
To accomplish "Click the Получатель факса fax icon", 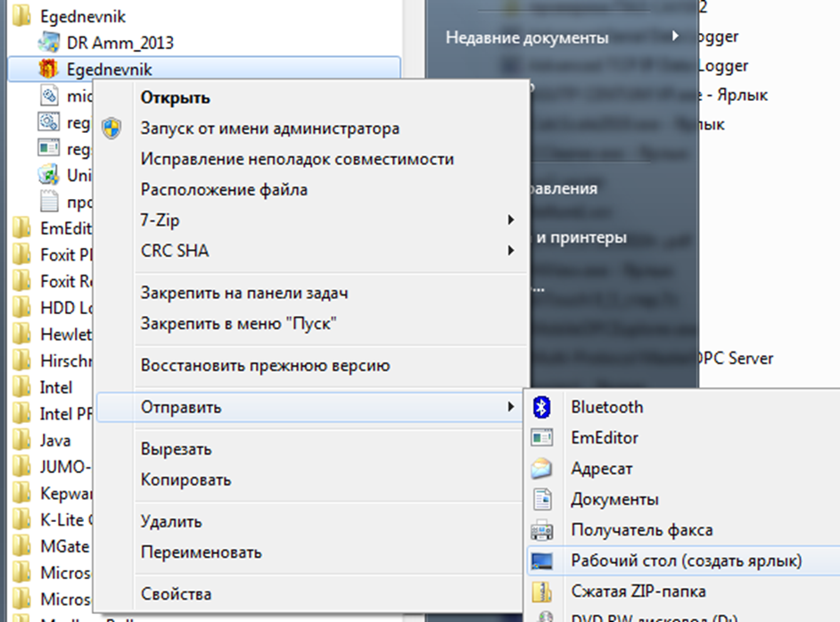I will coord(541,530).
